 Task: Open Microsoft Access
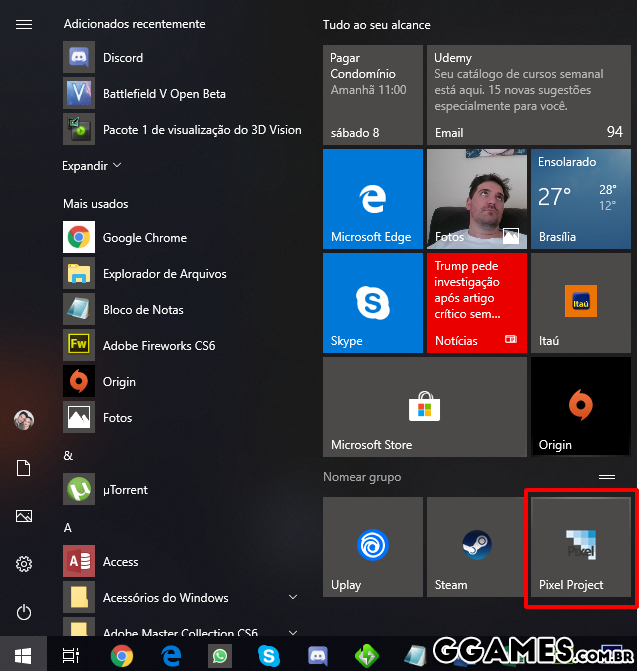pyautogui.click(x=182, y=561)
